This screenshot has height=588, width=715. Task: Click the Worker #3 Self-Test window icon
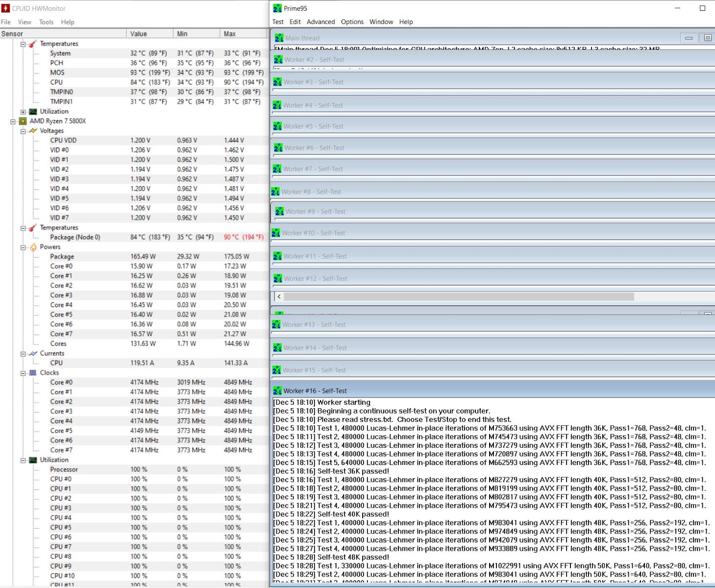pyautogui.click(x=277, y=82)
